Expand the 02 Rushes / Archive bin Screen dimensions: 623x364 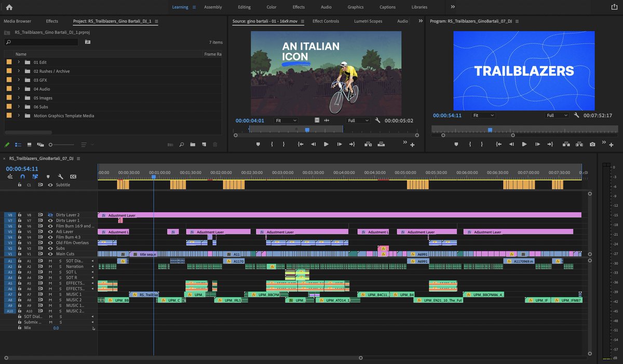(x=19, y=71)
